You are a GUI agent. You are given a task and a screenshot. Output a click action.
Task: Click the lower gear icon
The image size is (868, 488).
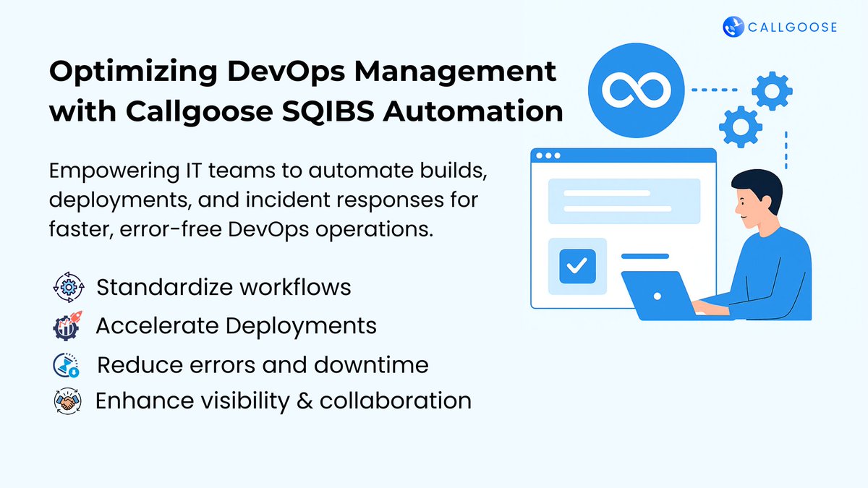[x=741, y=127]
